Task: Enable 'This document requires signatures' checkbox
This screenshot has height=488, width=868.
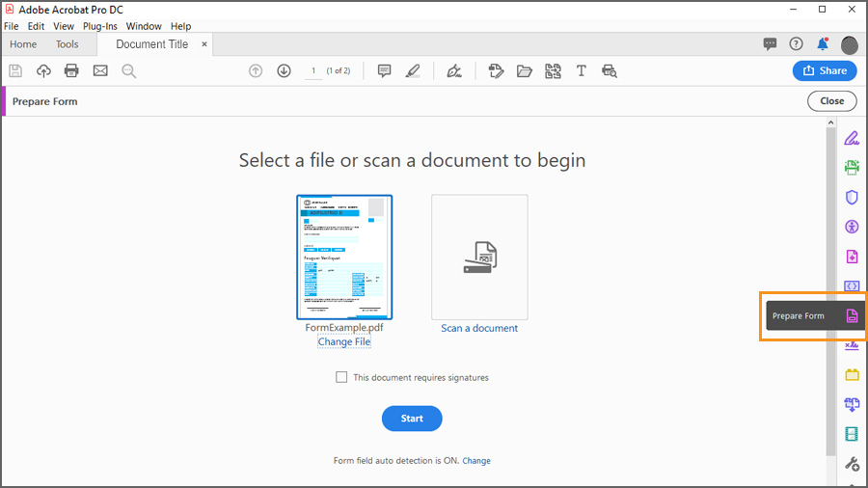Action: [x=341, y=377]
